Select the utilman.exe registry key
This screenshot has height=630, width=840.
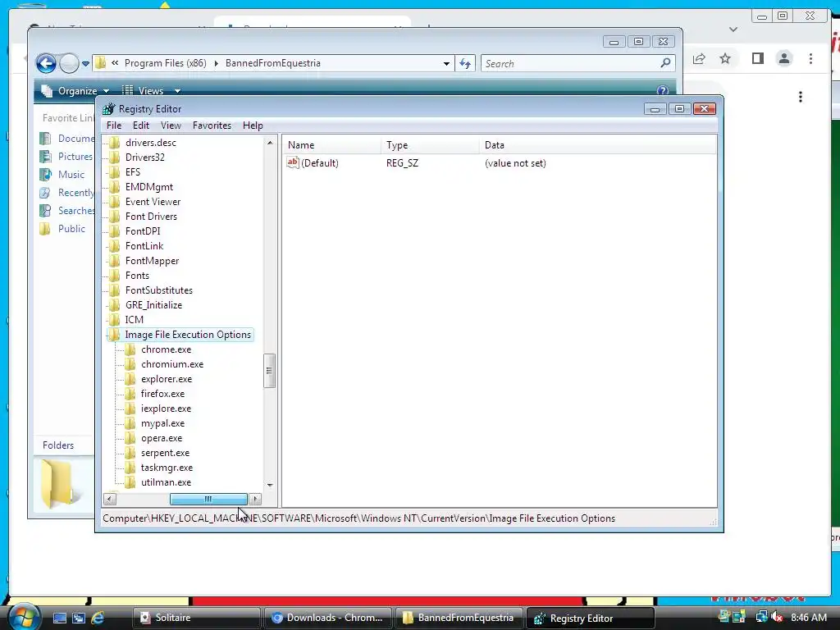coord(166,482)
